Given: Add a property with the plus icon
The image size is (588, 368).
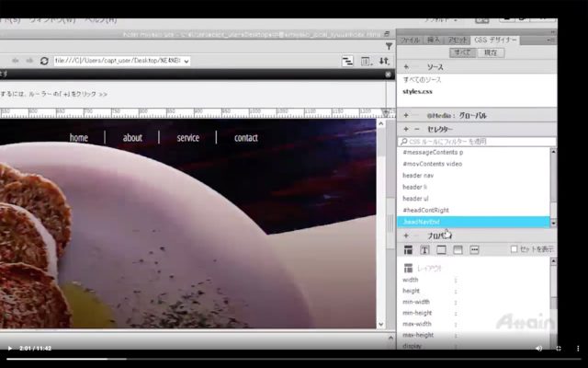Looking at the screenshot, I should (406, 236).
